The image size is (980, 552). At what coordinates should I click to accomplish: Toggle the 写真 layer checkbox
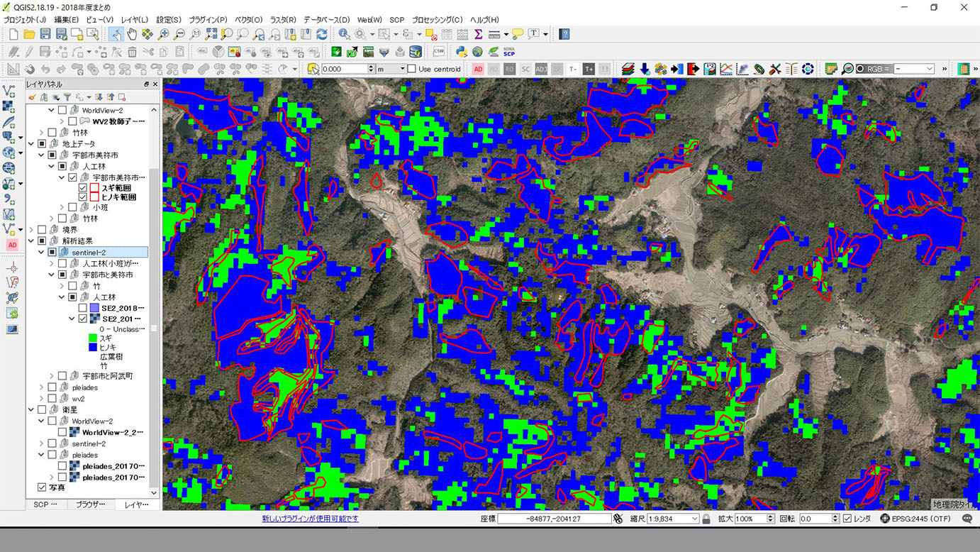pos(42,487)
